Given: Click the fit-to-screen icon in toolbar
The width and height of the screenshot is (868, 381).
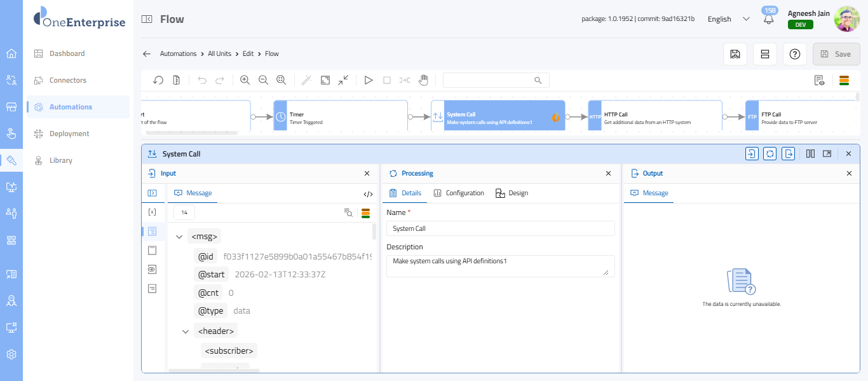Looking at the screenshot, I should [x=325, y=80].
